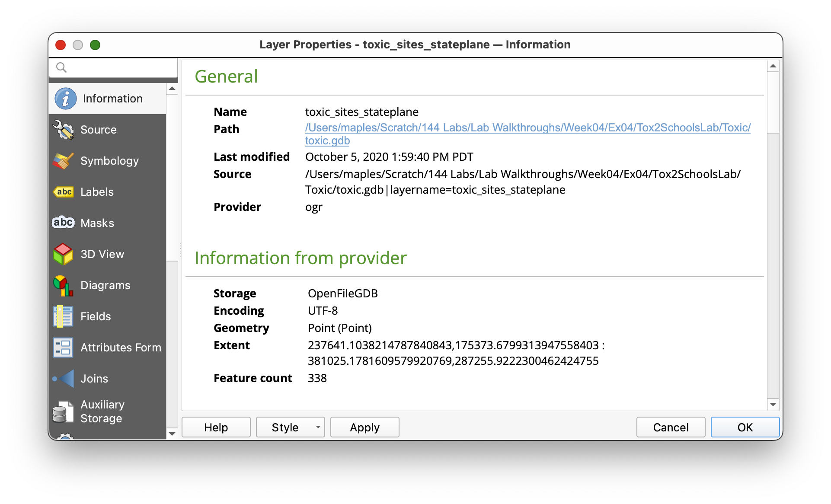The height and width of the screenshot is (504, 831).
Task: Select the Symbology paintbrush icon
Action: (64, 161)
